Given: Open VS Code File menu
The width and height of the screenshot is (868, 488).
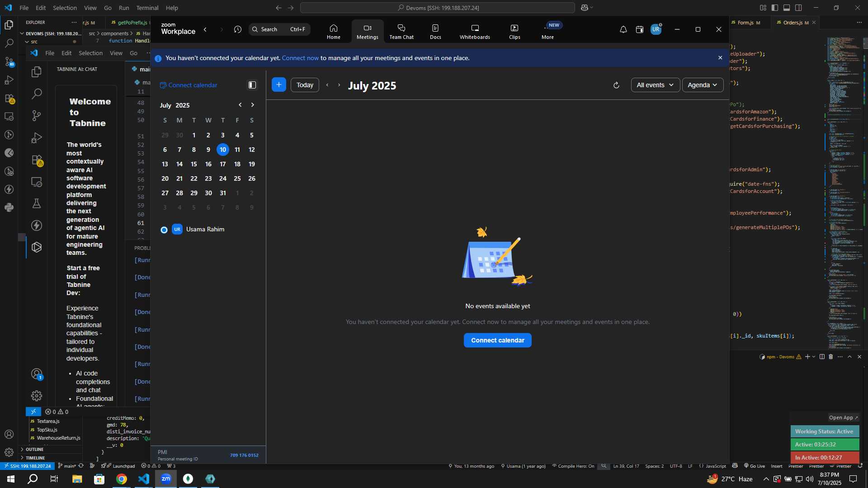Looking at the screenshot, I should pyautogui.click(x=24, y=8).
